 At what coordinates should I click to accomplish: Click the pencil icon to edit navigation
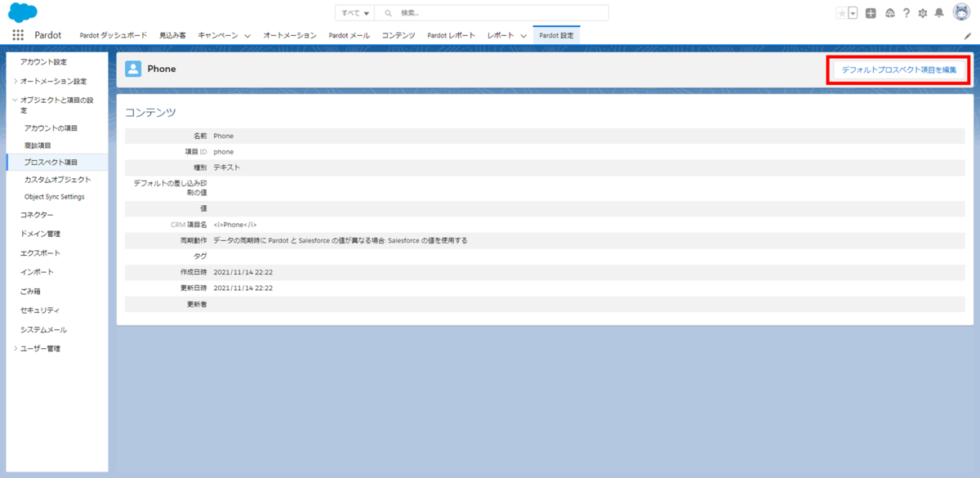pyautogui.click(x=968, y=36)
